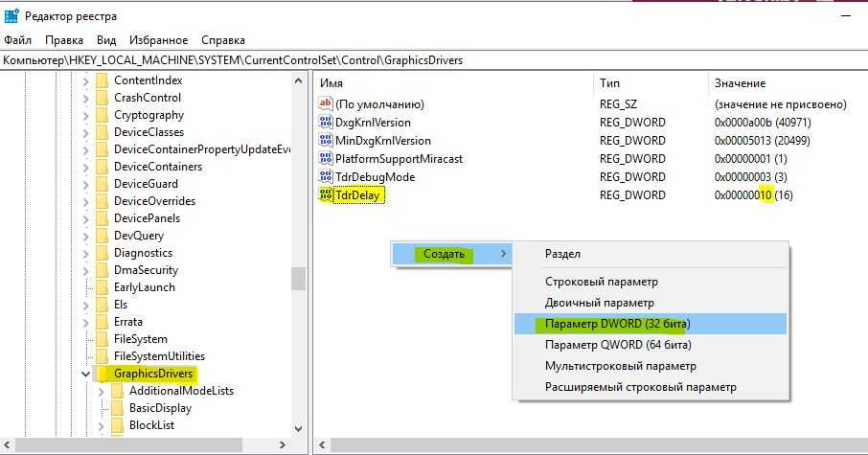Viewport: 868px width, 455px height.
Task: Click the registry path address bar
Action: pyautogui.click(x=434, y=60)
